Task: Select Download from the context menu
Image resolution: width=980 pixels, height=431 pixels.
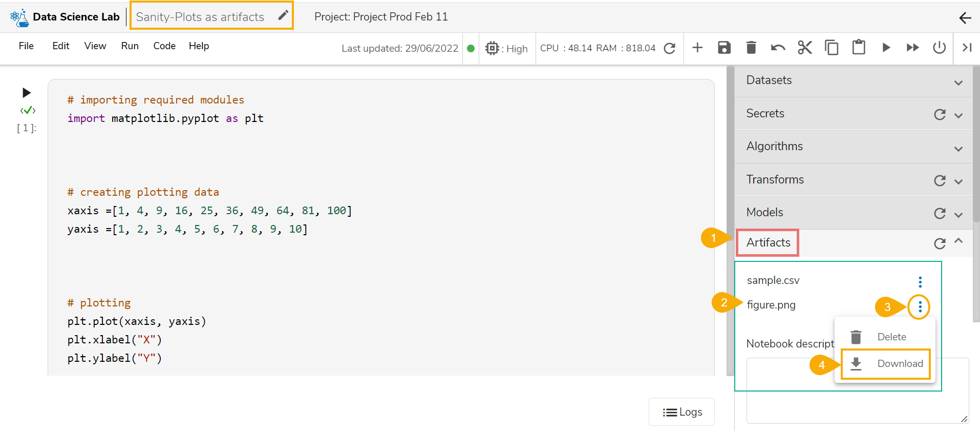Action: coord(886,364)
